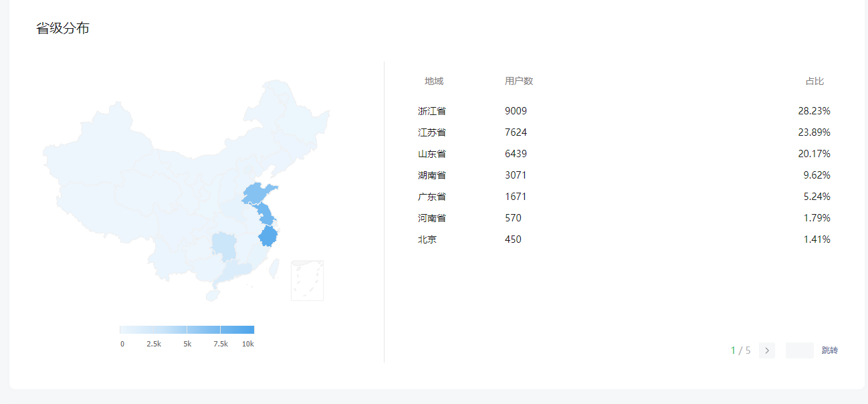This screenshot has width=868, height=404.
Task: Click user count 6439
Action: (516, 154)
